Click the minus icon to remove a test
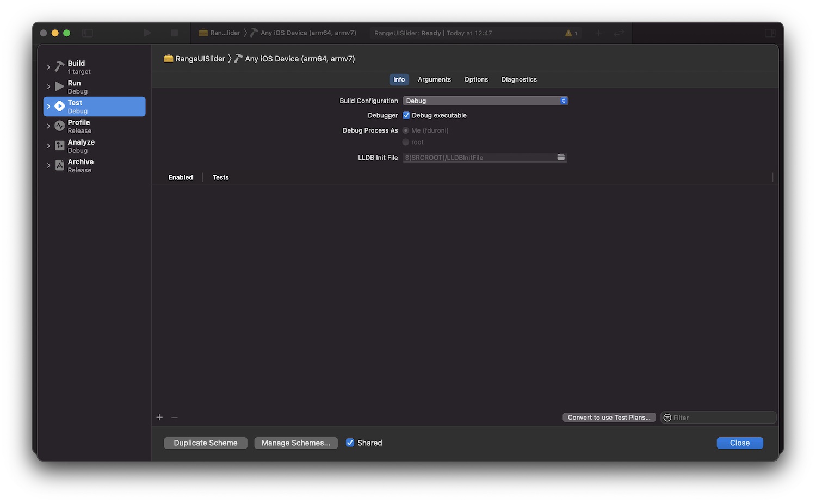 click(175, 417)
